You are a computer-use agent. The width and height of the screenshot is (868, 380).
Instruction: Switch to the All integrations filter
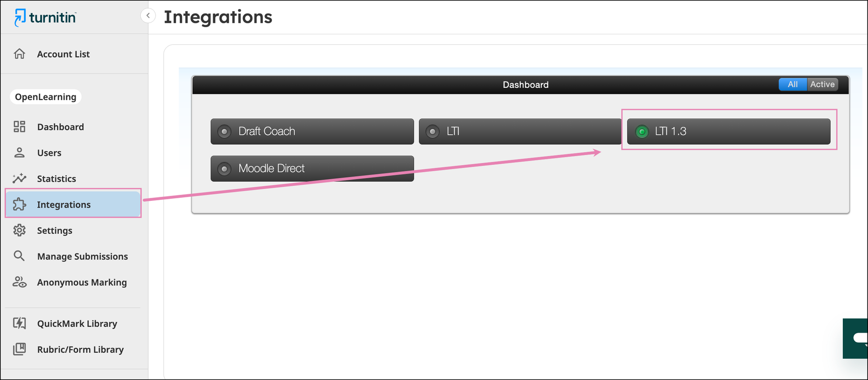pyautogui.click(x=792, y=84)
